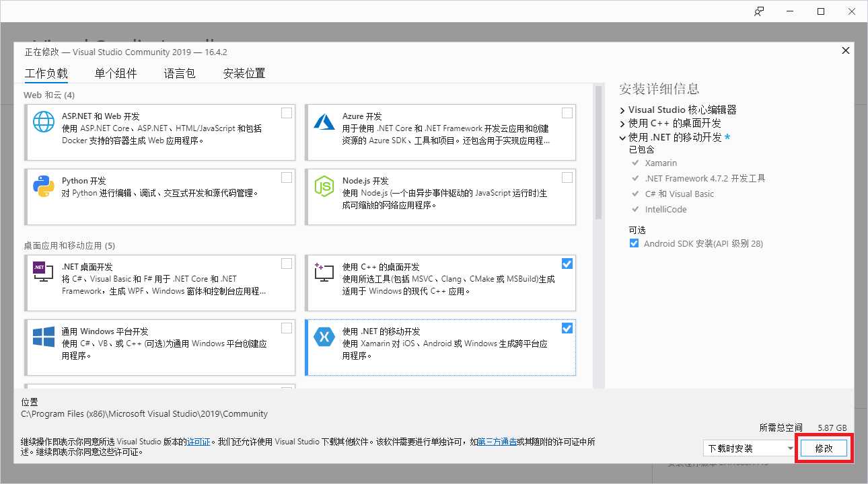Switch to the 单个组件 tab

tap(116, 73)
